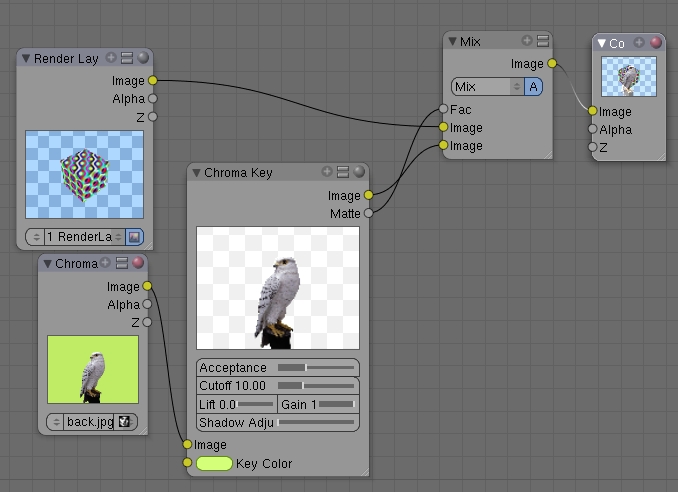The image size is (678, 492).
Task: Toggle red preview sphere on Chroma image node
Action: [x=138, y=262]
